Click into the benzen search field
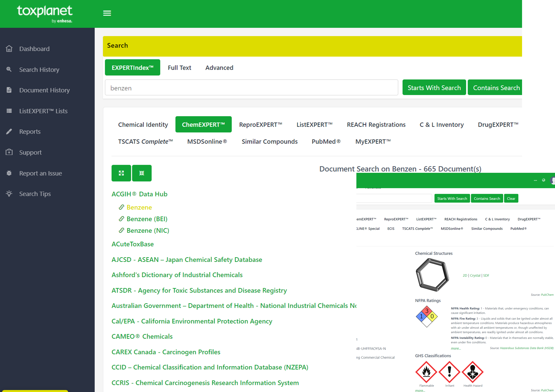The width and height of the screenshot is (555, 392). pos(251,88)
